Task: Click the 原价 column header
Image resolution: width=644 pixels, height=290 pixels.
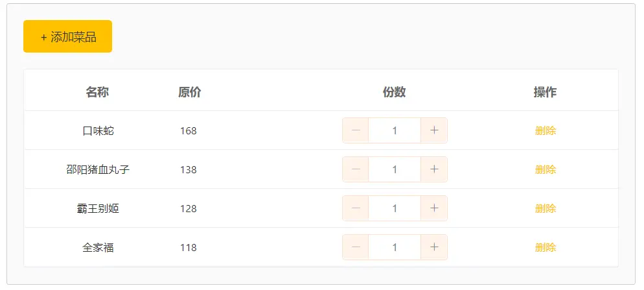Action: tap(189, 91)
